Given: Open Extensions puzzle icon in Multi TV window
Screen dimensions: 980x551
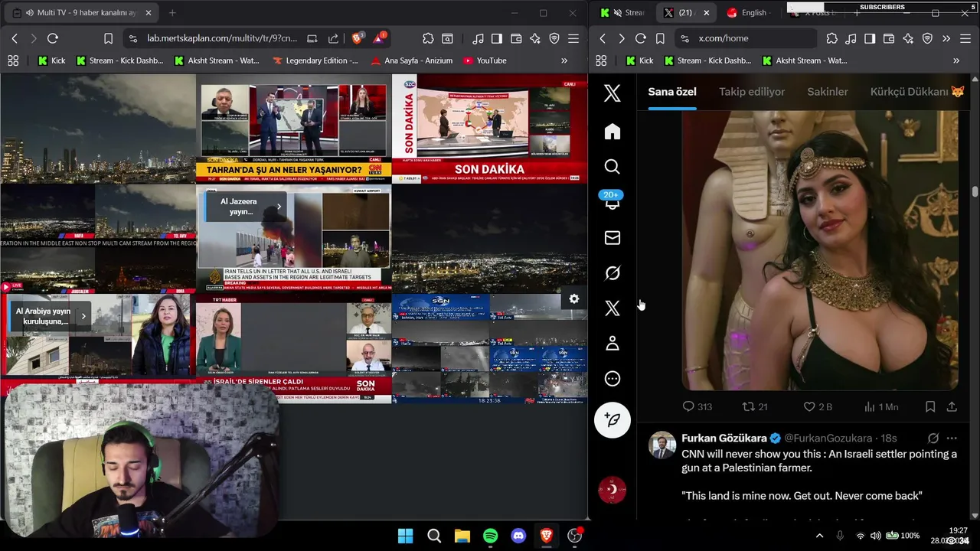Looking at the screenshot, I should pos(428,38).
